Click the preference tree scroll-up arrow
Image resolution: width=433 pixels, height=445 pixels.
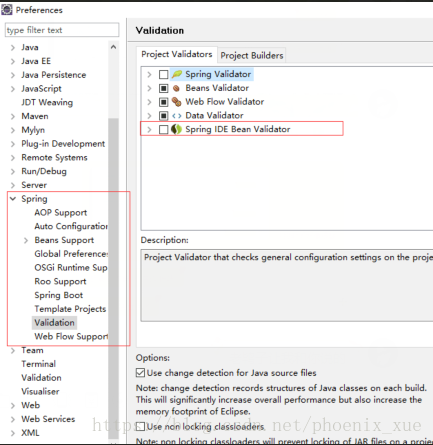(113, 47)
